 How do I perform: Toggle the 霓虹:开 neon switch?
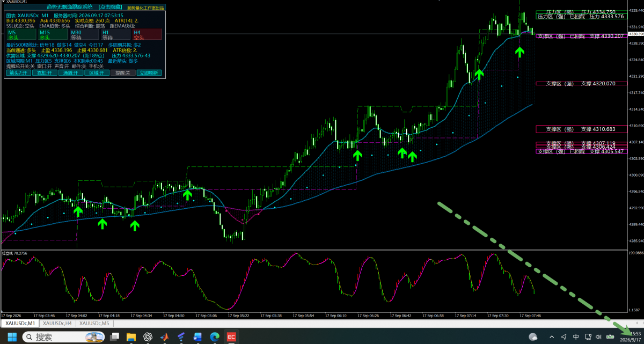tap(45, 73)
